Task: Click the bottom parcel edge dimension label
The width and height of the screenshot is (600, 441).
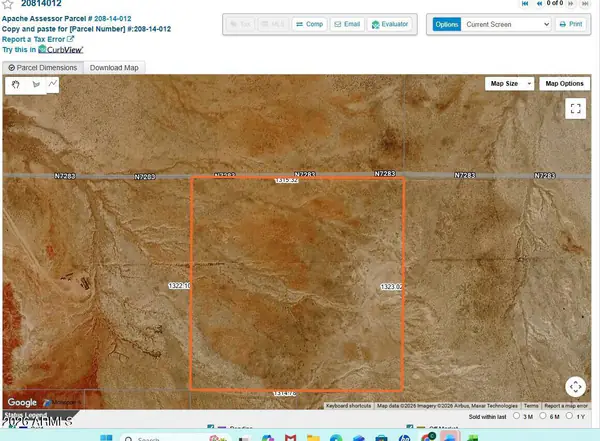Action: 285,393
